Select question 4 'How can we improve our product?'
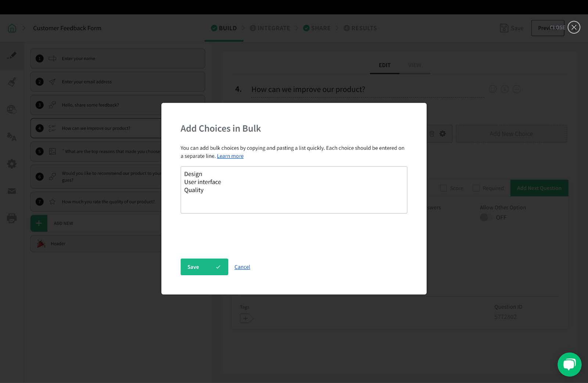The image size is (588, 383). [96, 128]
